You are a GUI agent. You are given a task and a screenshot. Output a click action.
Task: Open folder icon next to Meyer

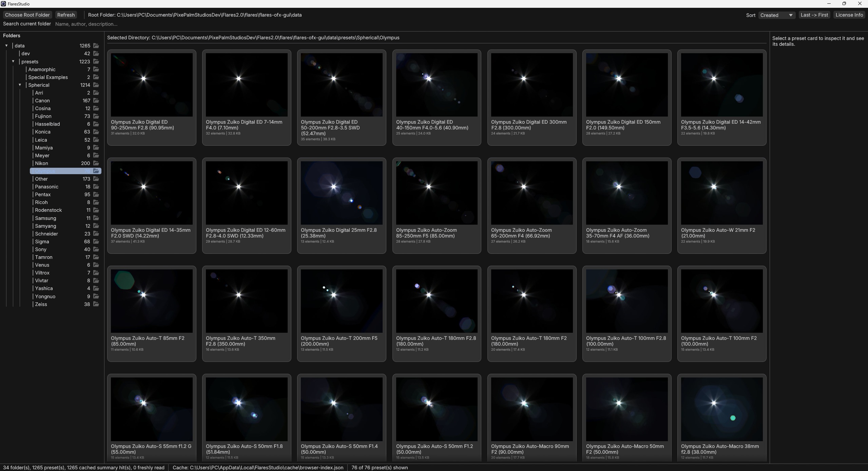pyautogui.click(x=96, y=156)
